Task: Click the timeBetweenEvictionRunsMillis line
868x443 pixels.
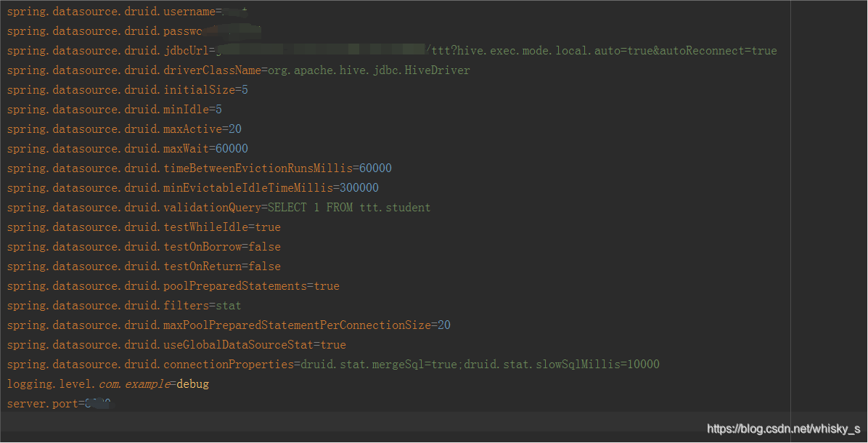Action: point(200,168)
